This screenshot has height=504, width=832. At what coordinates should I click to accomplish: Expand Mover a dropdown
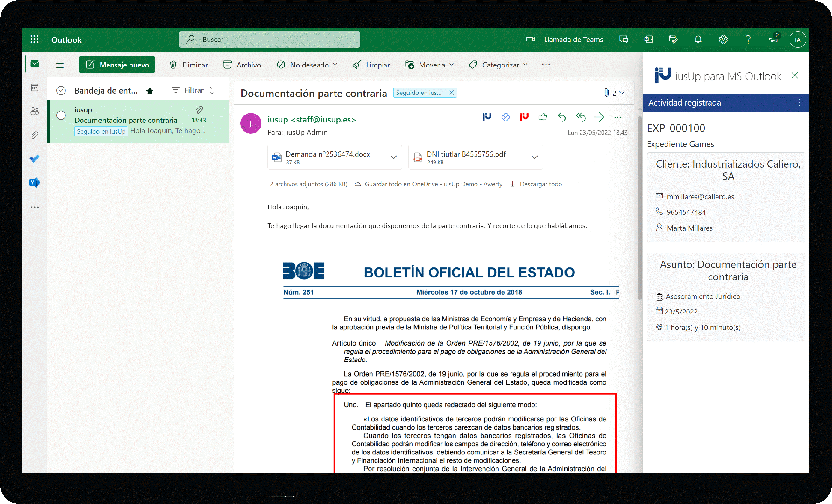pyautogui.click(x=451, y=65)
